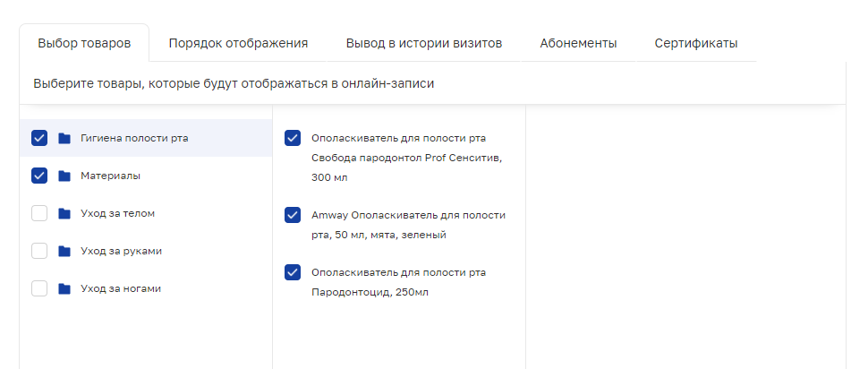Open the Вывод в истории визитов tab
The width and height of the screenshot is (868, 369).
pyautogui.click(x=424, y=43)
